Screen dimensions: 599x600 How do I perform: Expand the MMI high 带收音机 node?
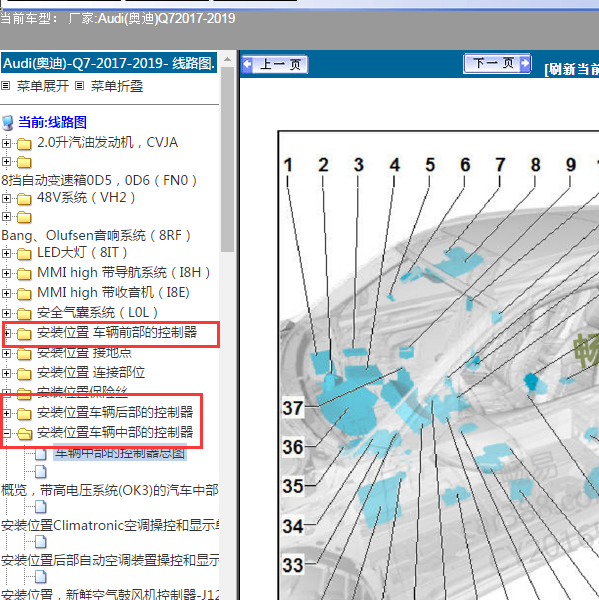tap(6, 293)
